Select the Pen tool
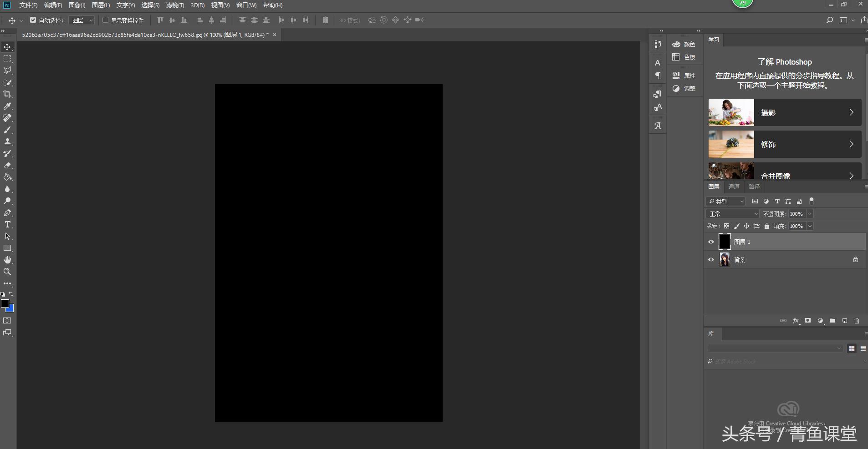868x449 pixels. pos(7,213)
